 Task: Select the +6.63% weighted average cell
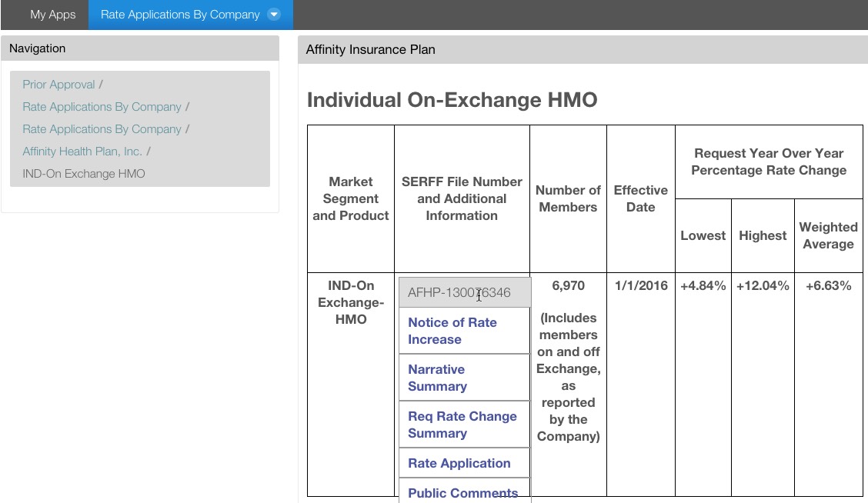828,286
